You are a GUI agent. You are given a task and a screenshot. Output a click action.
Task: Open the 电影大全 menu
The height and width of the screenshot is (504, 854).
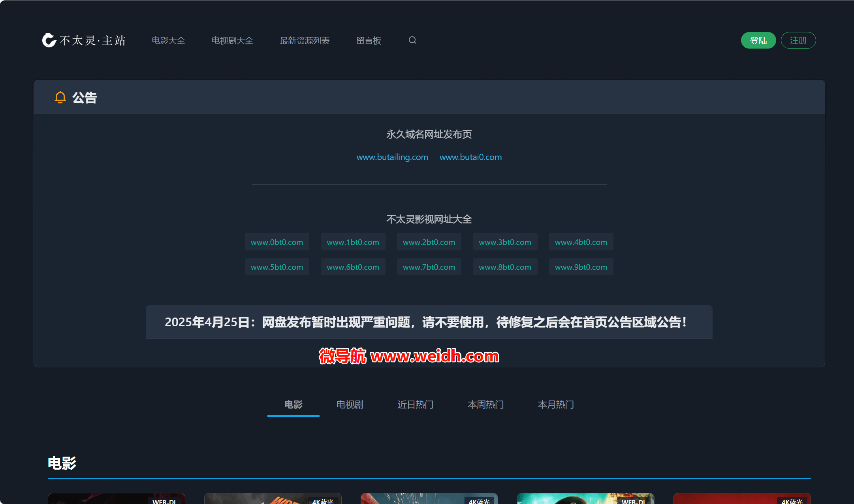(168, 41)
